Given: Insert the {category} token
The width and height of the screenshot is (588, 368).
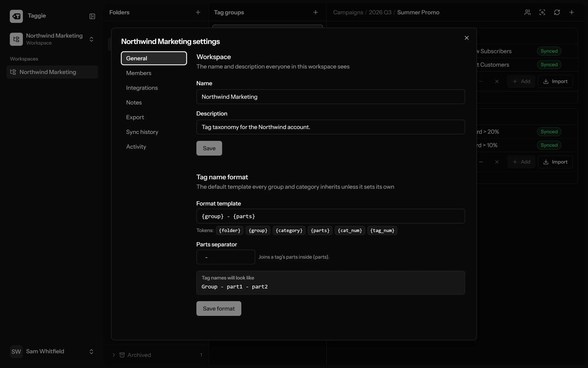Looking at the screenshot, I should (x=289, y=230).
